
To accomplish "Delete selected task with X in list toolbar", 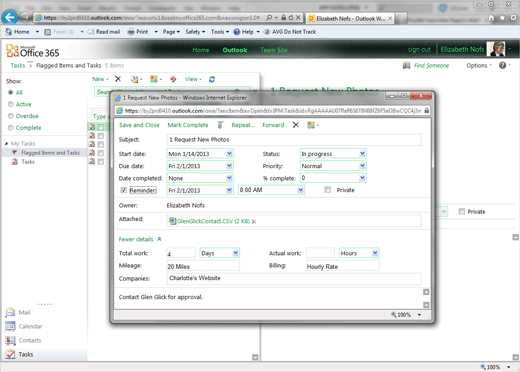I will tap(118, 79).
